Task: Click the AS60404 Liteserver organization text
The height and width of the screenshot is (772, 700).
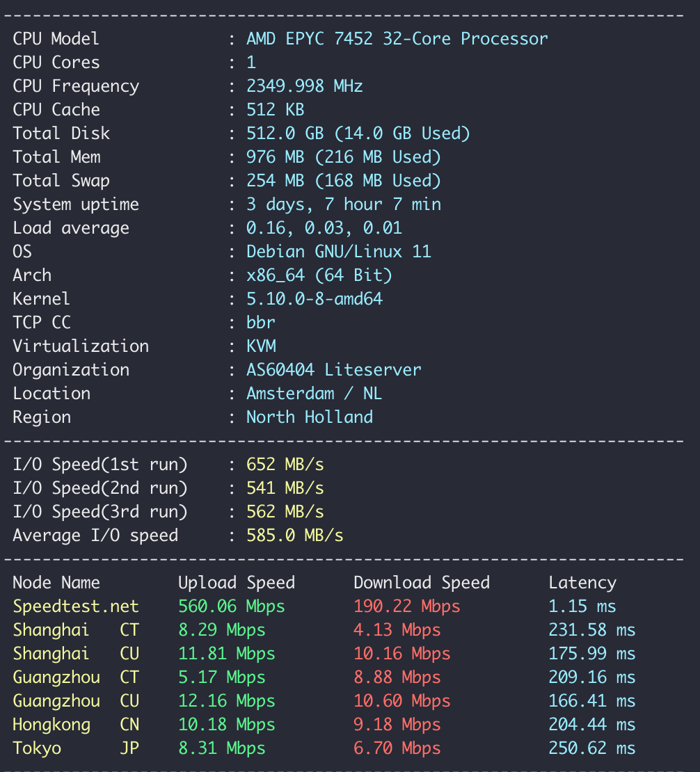Action: tap(333, 370)
